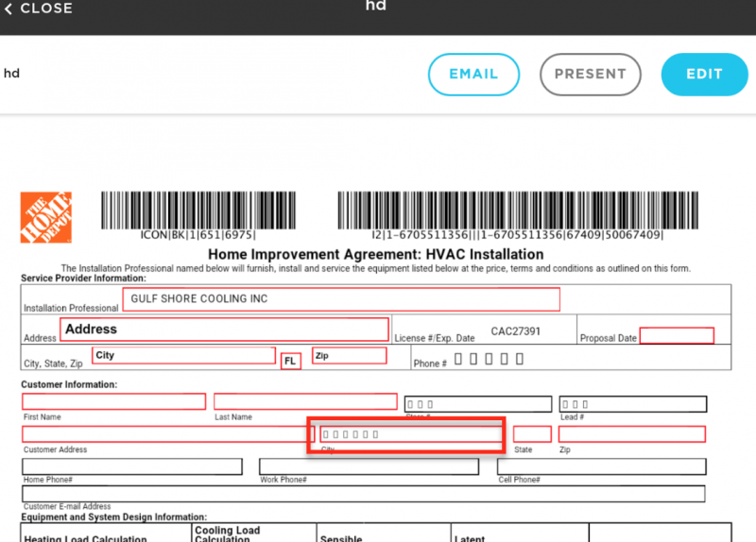Click the back chevron beside CLOSE
756x542 pixels.
tap(9, 8)
